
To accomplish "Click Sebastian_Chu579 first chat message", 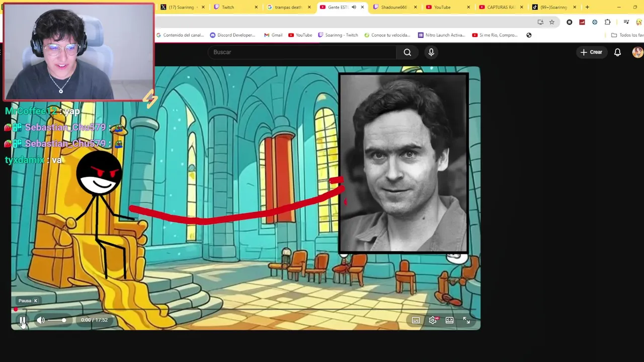I will click(x=64, y=128).
